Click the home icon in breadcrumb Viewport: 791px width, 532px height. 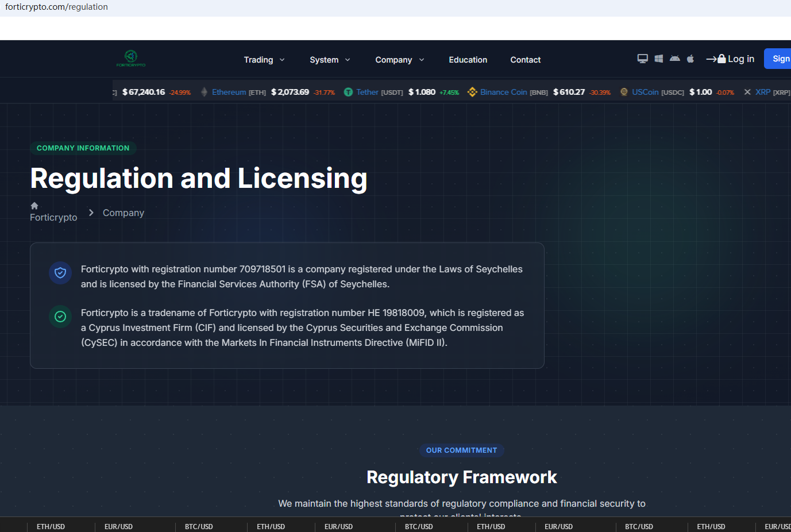(34, 206)
